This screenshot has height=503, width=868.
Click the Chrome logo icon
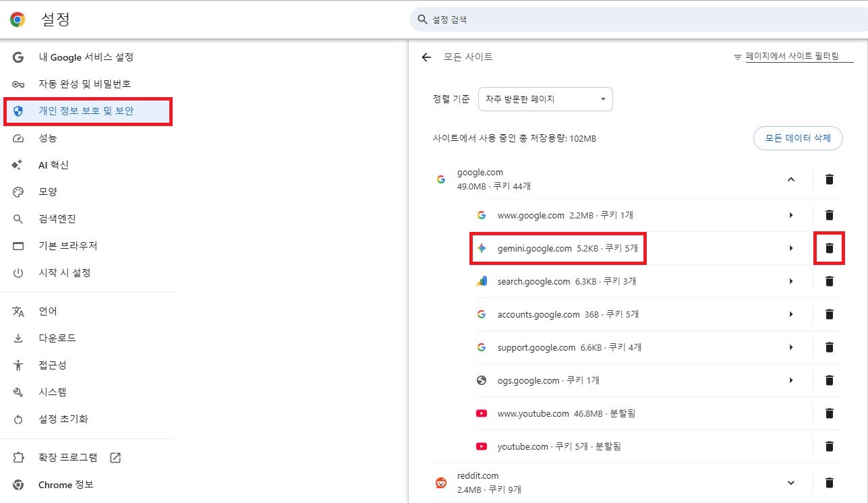(18, 20)
